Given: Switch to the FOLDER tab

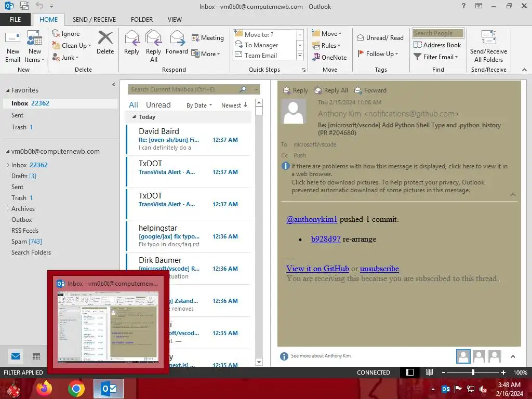Looking at the screenshot, I should point(142,20).
